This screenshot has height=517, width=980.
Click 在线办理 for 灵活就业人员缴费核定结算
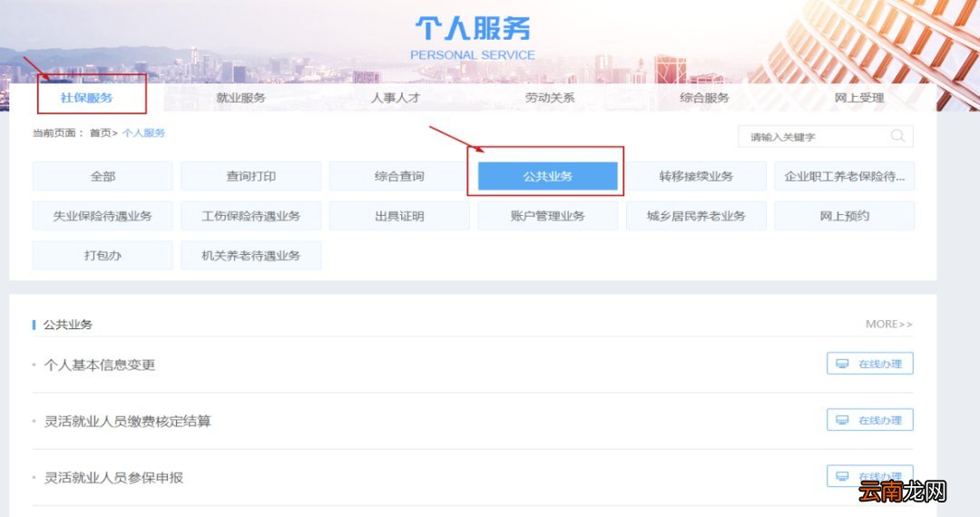(870, 420)
